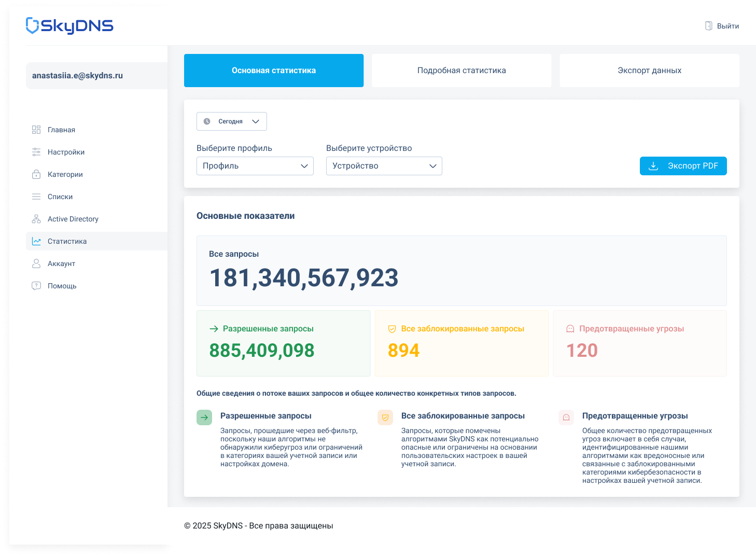Switch to the Подробная статистика tab
The height and width of the screenshot is (557, 756).
(x=461, y=71)
